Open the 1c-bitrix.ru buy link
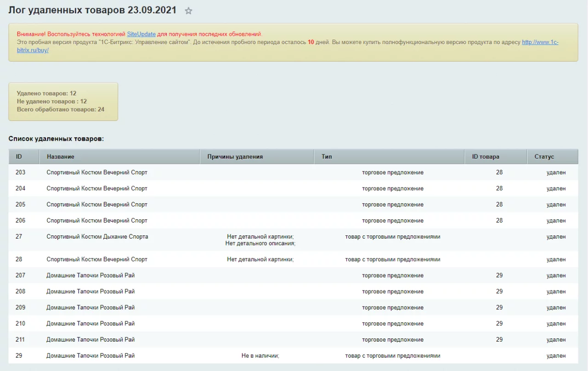The width and height of the screenshot is (588, 371). point(540,42)
